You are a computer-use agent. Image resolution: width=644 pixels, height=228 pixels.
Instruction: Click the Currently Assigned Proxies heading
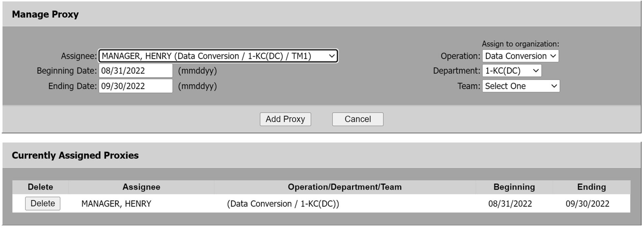[75, 155]
